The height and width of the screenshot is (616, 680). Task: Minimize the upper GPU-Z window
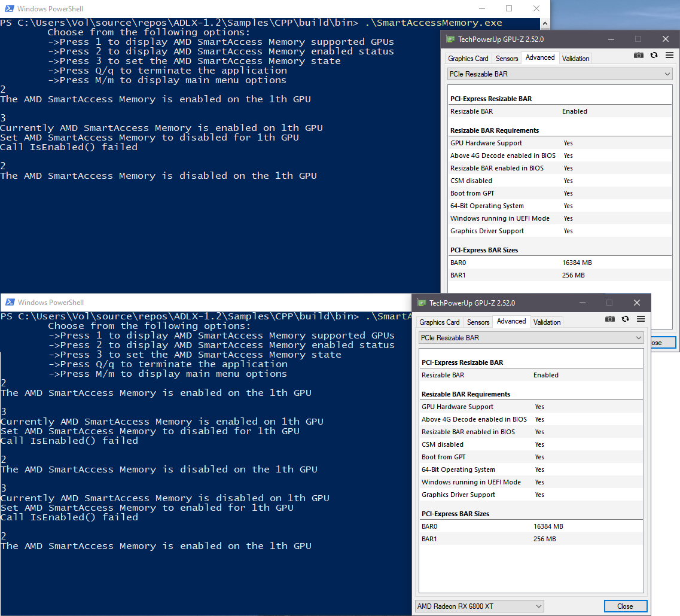click(x=611, y=39)
